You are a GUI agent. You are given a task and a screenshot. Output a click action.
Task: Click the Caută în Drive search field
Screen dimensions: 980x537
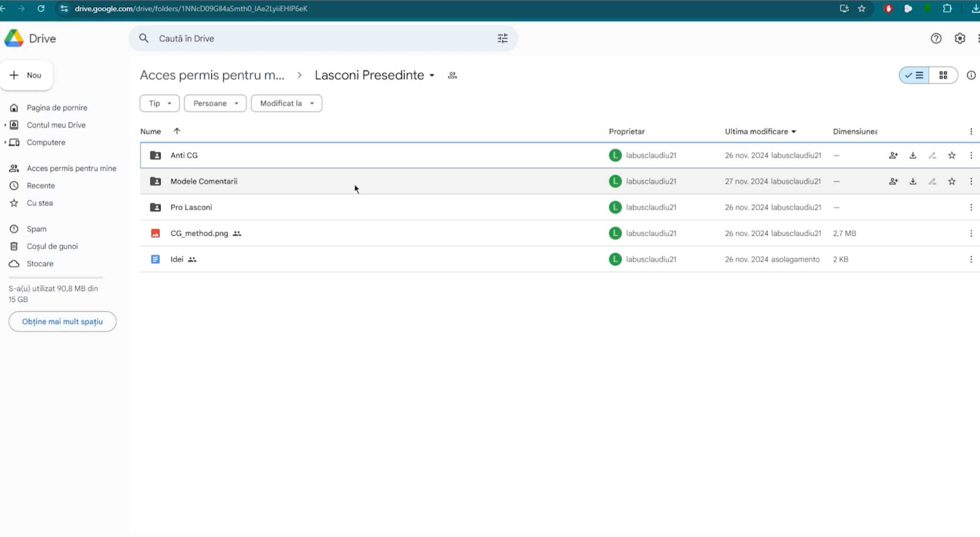click(x=315, y=38)
